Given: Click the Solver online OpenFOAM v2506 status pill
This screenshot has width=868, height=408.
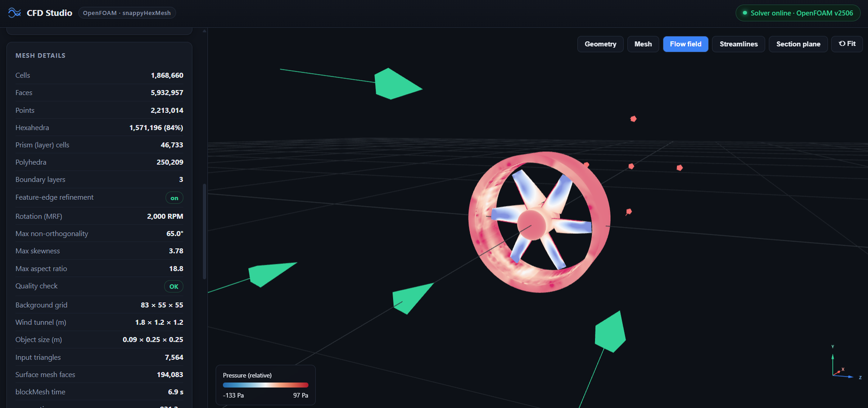Looking at the screenshot, I should 797,13.
